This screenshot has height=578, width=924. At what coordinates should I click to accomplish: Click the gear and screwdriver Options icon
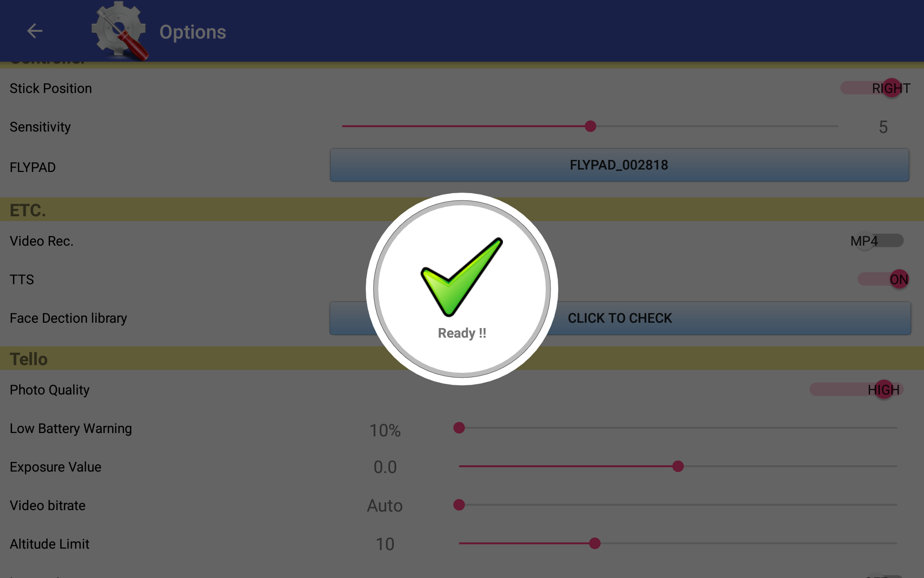[x=120, y=31]
